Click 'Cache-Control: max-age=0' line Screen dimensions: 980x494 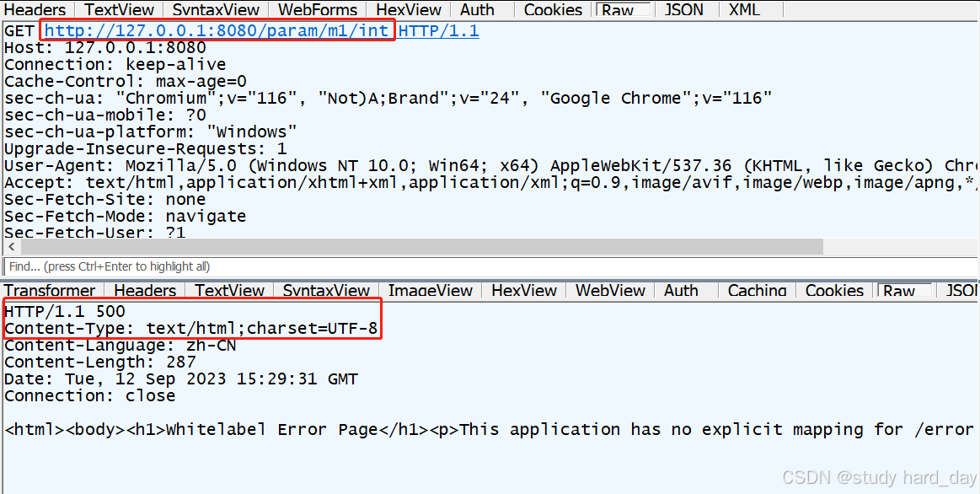[126, 81]
